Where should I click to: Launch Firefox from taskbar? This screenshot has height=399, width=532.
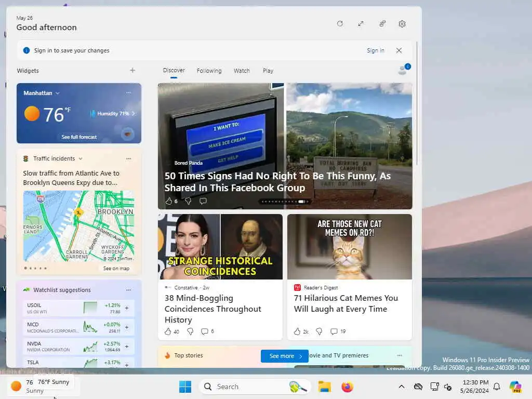click(x=347, y=387)
